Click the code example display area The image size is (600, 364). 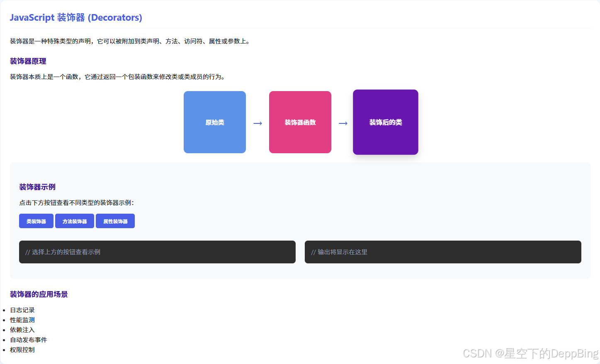coord(157,252)
